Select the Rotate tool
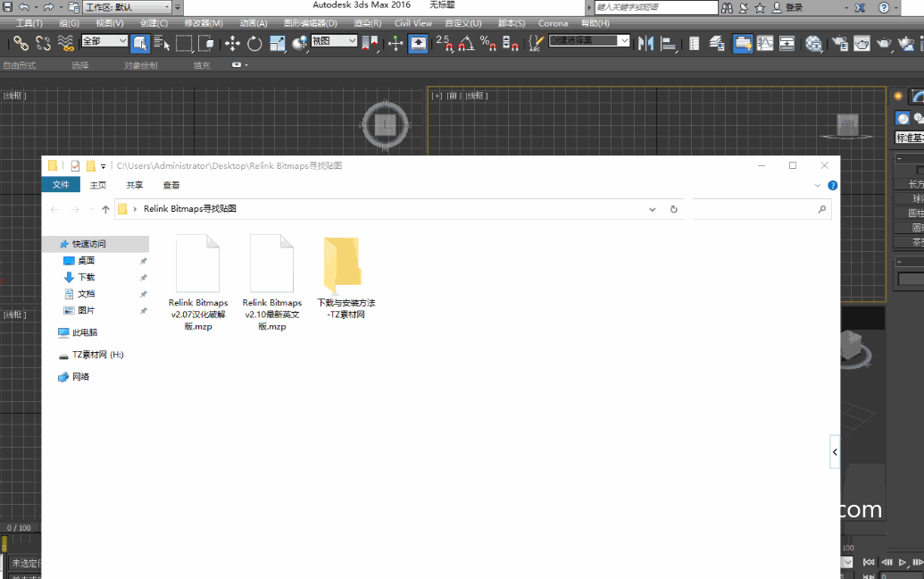 click(254, 43)
